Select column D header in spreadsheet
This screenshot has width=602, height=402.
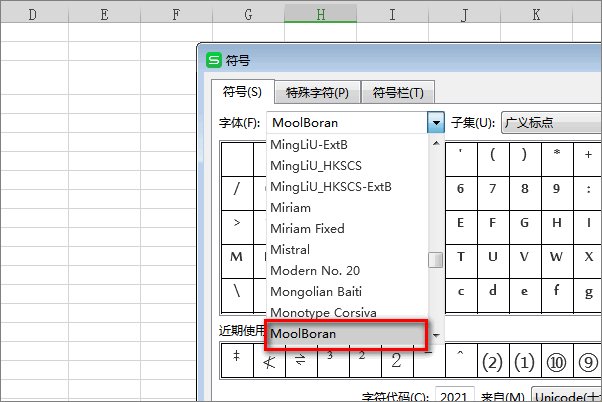(x=33, y=14)
